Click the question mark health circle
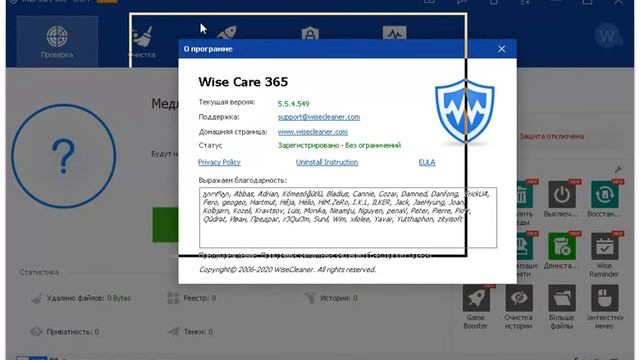 tap(63, 156)
